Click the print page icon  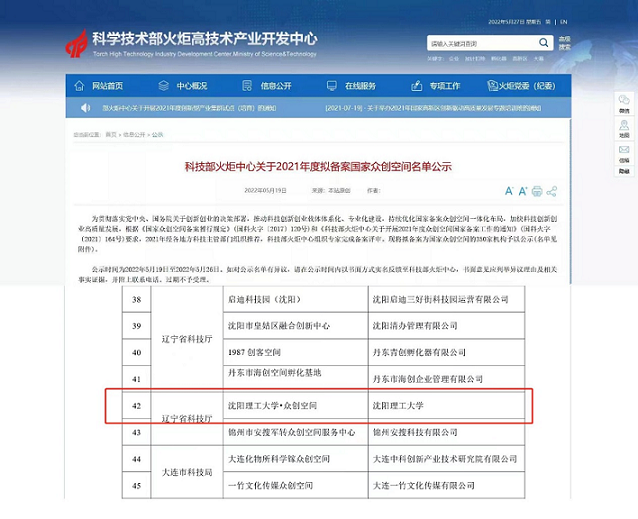[x=537, y=190]
